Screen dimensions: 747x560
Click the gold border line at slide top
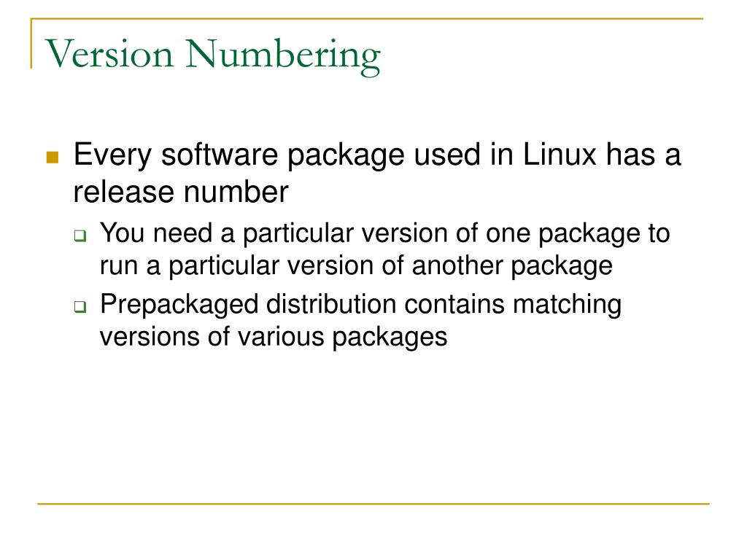(x=367, y=19)
